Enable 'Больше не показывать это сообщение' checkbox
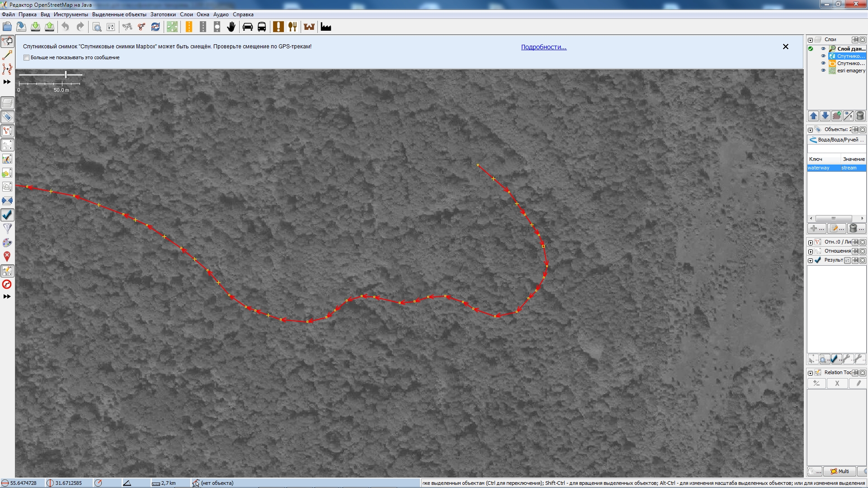Image resolution: width=868 pixels, height=488 pixels. [27, 58]
